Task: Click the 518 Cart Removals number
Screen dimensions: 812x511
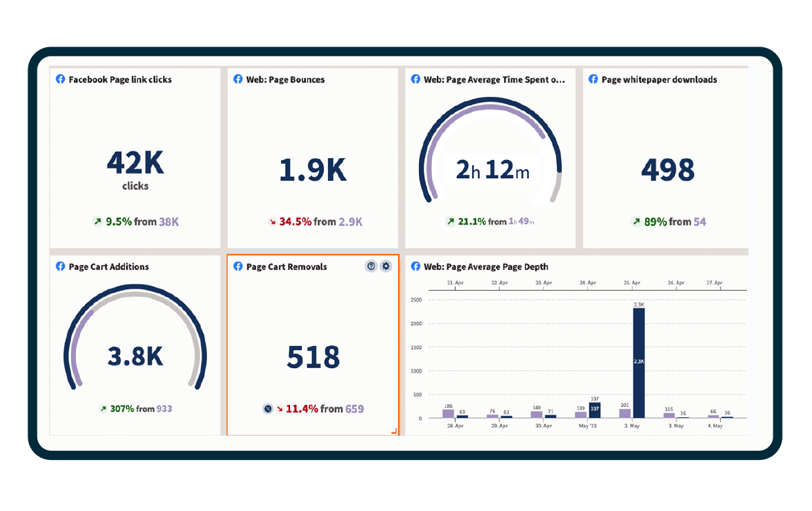Action: pos(313,357)
